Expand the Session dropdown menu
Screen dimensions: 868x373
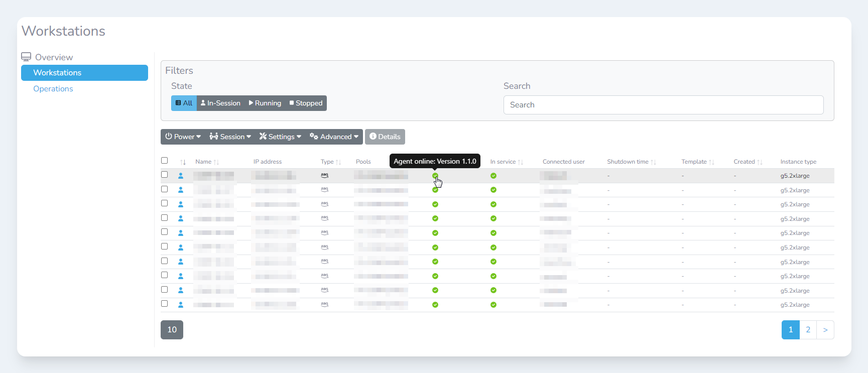click(230, 137)
